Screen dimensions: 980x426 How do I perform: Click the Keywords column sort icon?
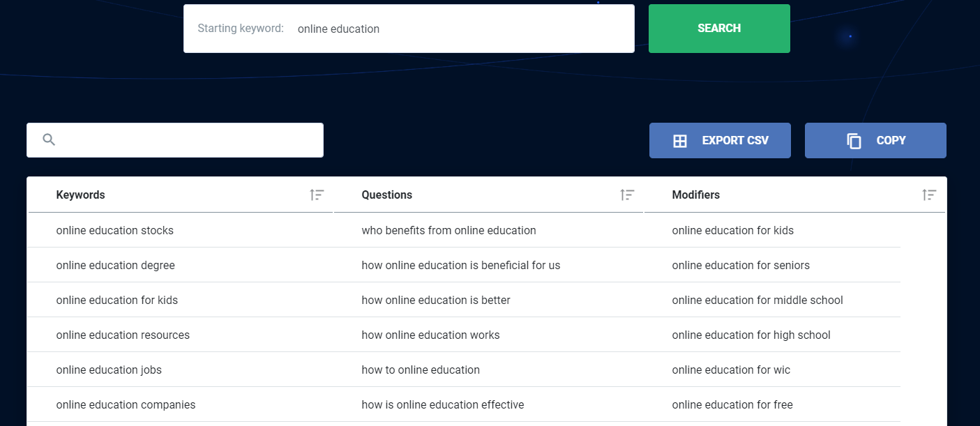click(x=317, y=195)
